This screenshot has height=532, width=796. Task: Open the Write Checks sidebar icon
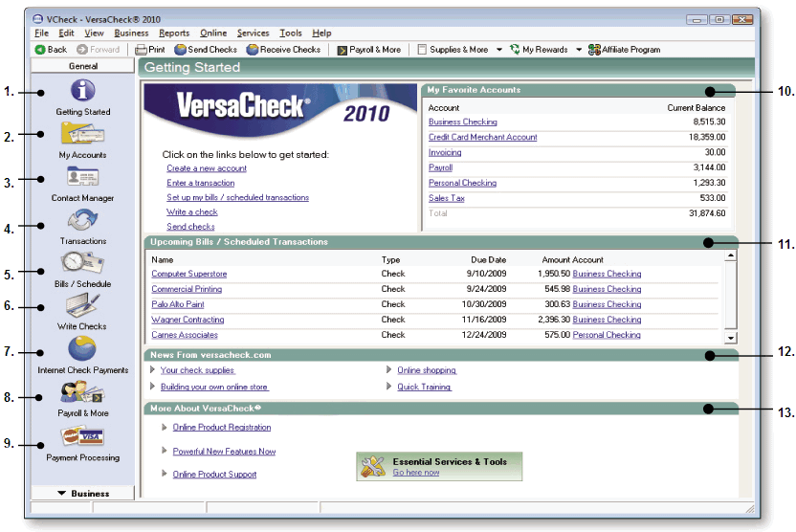pos(82,305)
